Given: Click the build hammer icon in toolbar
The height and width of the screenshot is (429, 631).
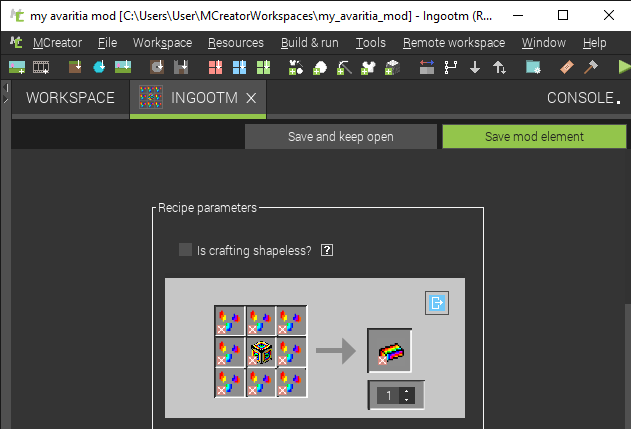Looking at the screenshot, I should (x=590, y=67).
